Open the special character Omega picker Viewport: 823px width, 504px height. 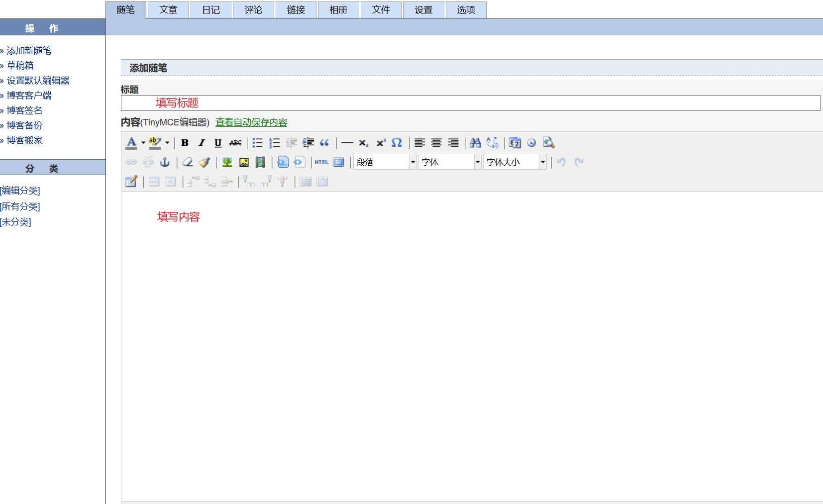[397, 143]
